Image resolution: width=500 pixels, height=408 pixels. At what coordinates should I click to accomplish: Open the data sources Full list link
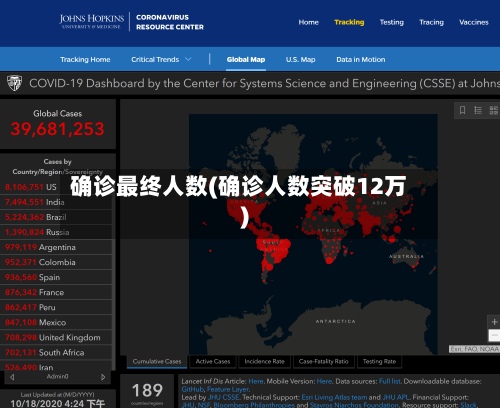[x=389, y=381]
